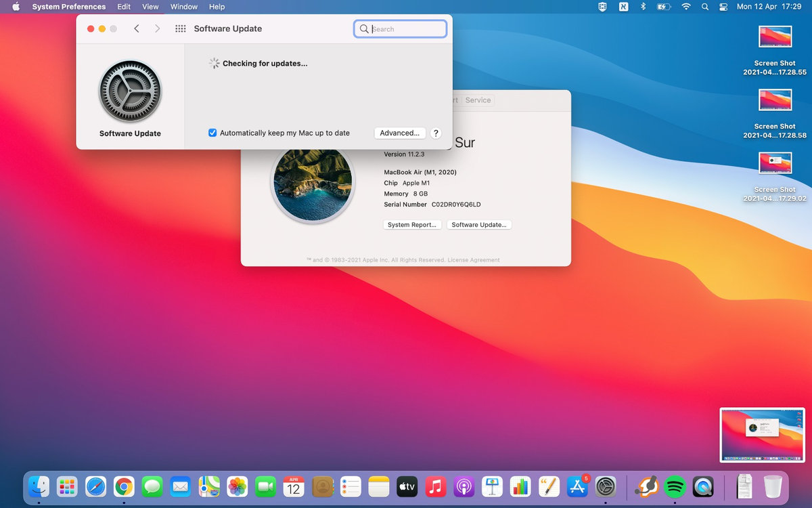Open Messages from the Dock
The height and width of the screenshot is (508, 812).
tap(152, 486)
